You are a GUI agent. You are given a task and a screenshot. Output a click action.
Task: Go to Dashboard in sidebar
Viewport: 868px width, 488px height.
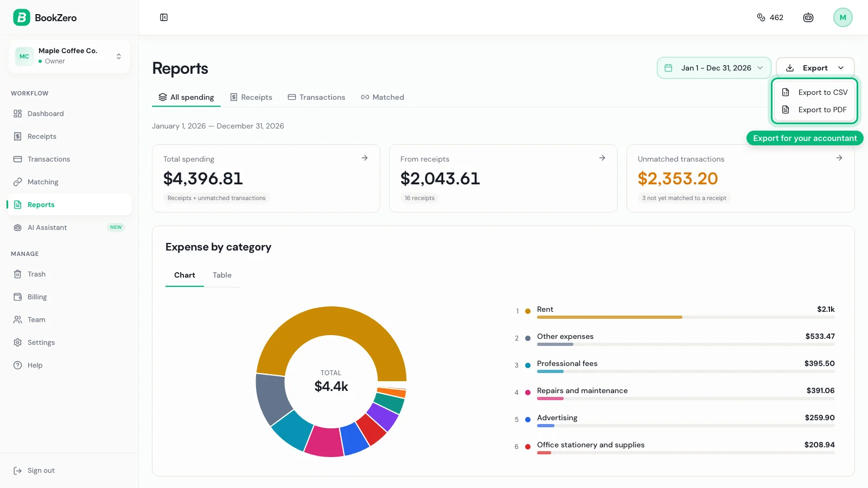point(69,114)
